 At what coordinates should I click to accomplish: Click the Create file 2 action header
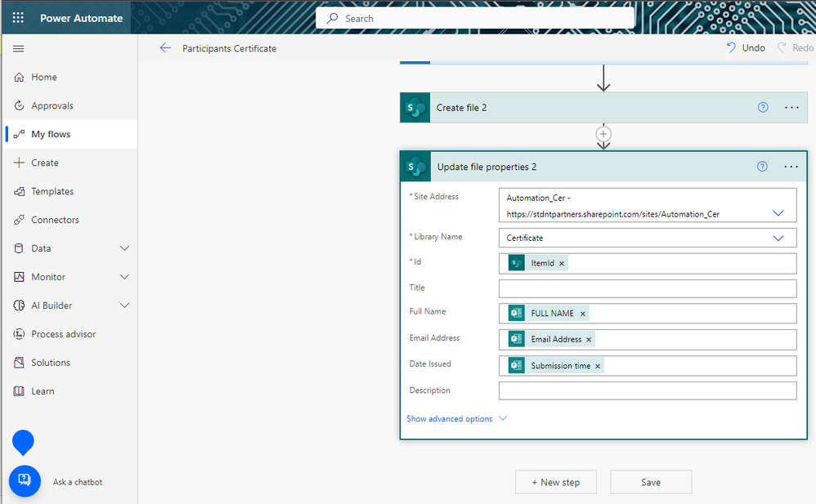(603, 108)
